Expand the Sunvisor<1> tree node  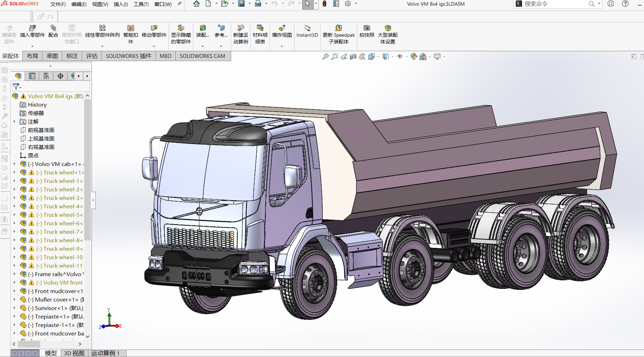point(14,308)
